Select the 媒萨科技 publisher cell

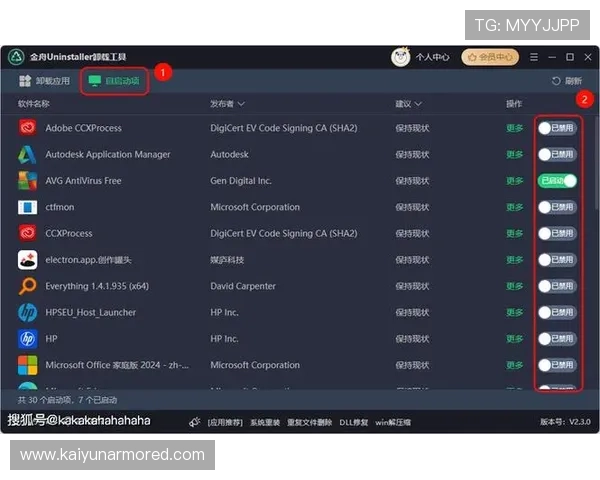pyautogui.click(x=227, y=260)
